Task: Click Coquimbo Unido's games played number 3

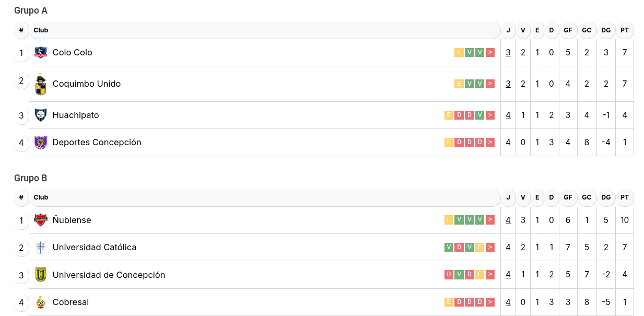Action: [508, 84]
